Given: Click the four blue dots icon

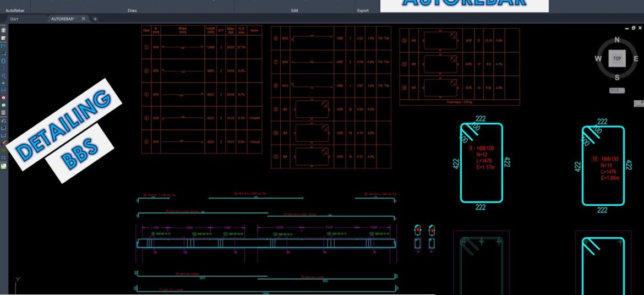Looking at the screenshot, I should tap(4, 157).
